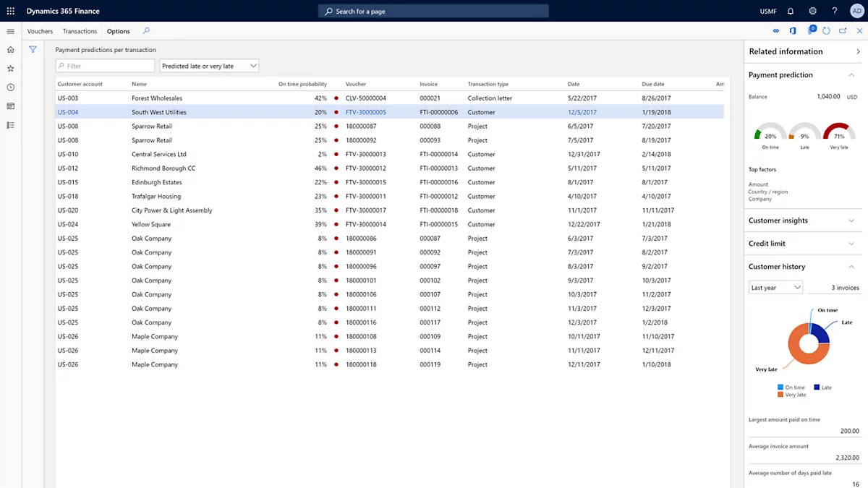868x488 pixels.
Task: Open the USMF company picker
Action: [768, 12]
